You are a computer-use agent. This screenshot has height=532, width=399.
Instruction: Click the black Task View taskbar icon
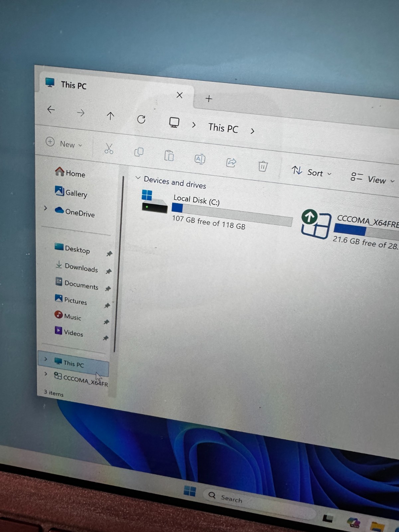[x=328, y=518]
